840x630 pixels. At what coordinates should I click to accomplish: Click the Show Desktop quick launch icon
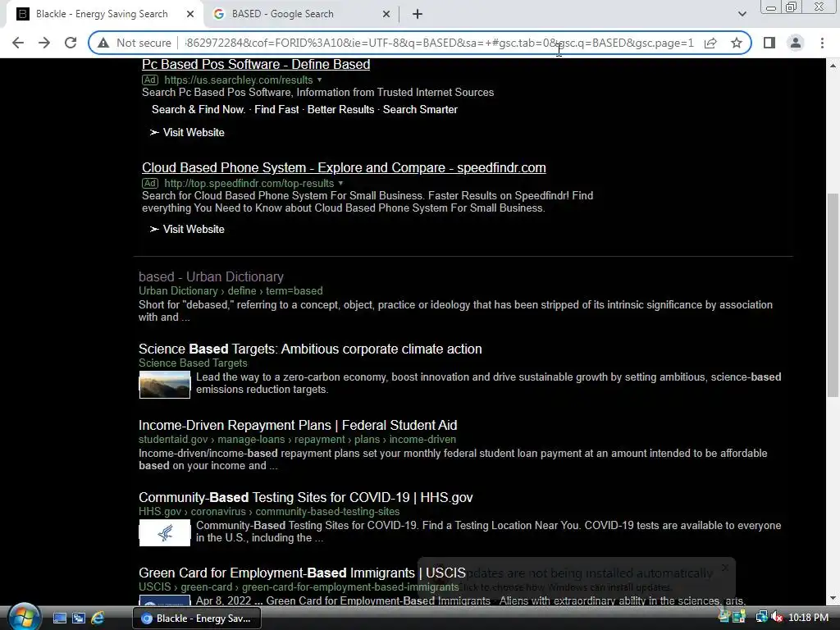coord(59,619)
